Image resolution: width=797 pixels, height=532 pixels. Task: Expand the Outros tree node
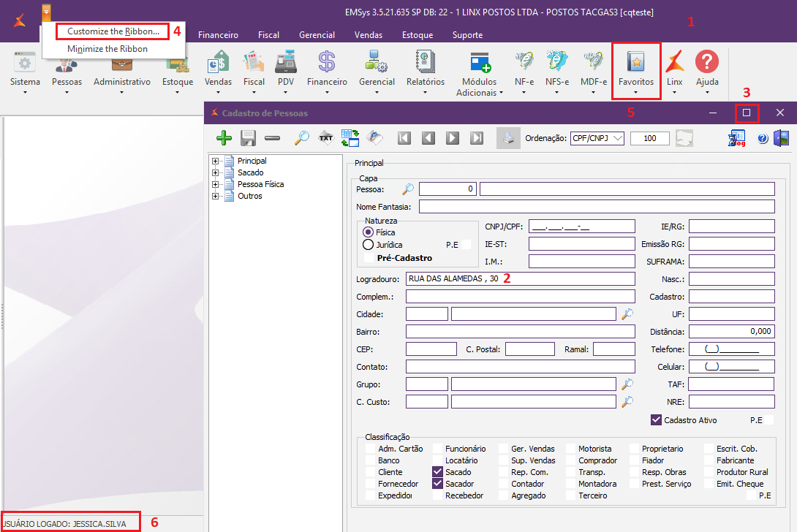(x=216, y=196)
